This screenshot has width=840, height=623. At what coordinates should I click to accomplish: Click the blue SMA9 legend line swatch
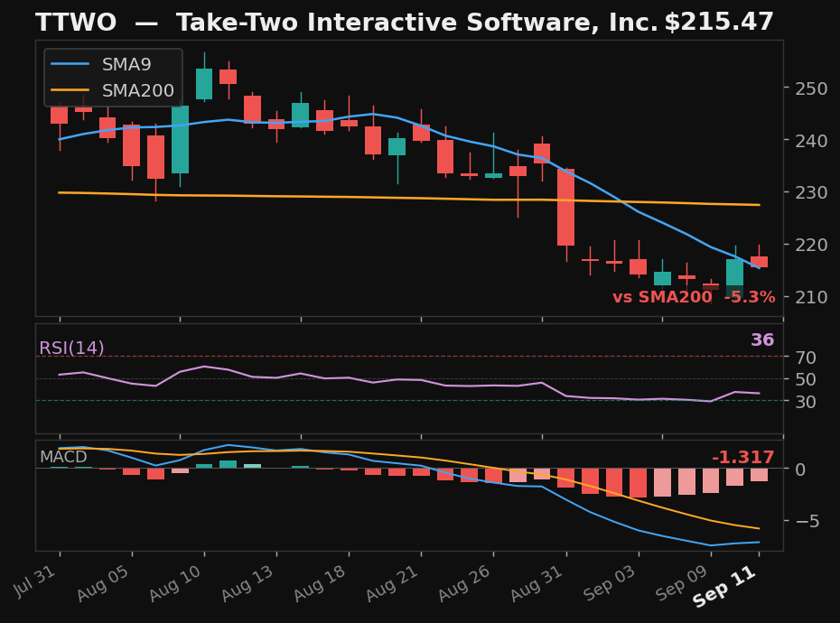tap(70, 64)
